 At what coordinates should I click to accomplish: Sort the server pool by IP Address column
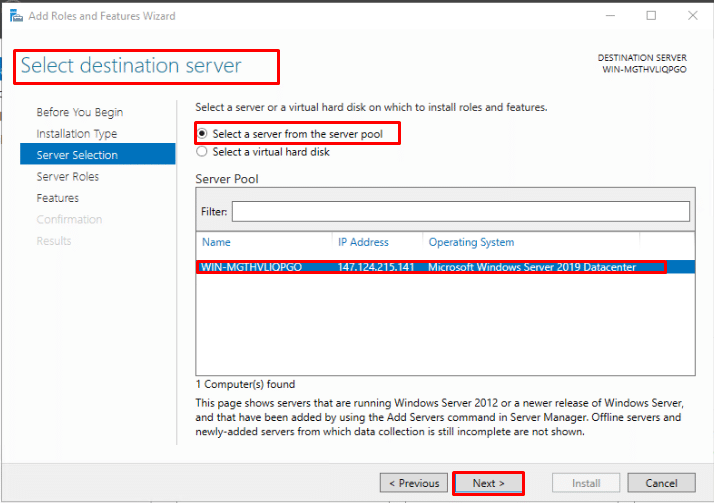click(363, 242)
